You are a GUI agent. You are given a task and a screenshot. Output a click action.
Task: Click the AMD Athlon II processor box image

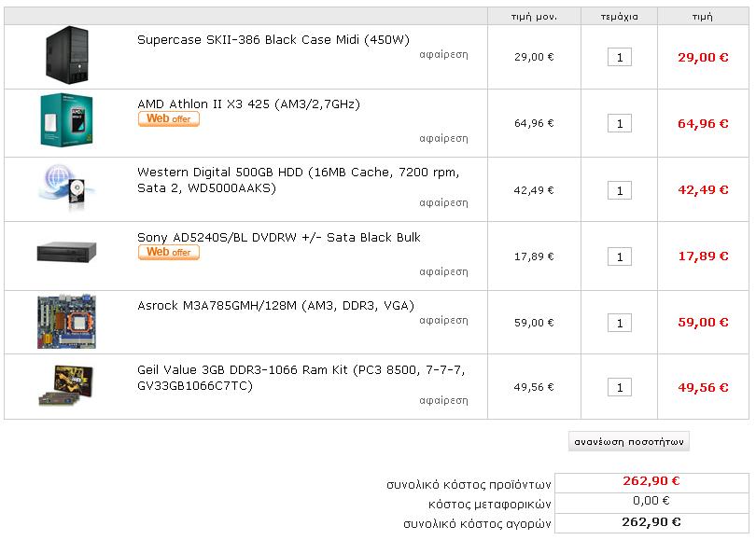pyautogui.click(x=66, y=121)
